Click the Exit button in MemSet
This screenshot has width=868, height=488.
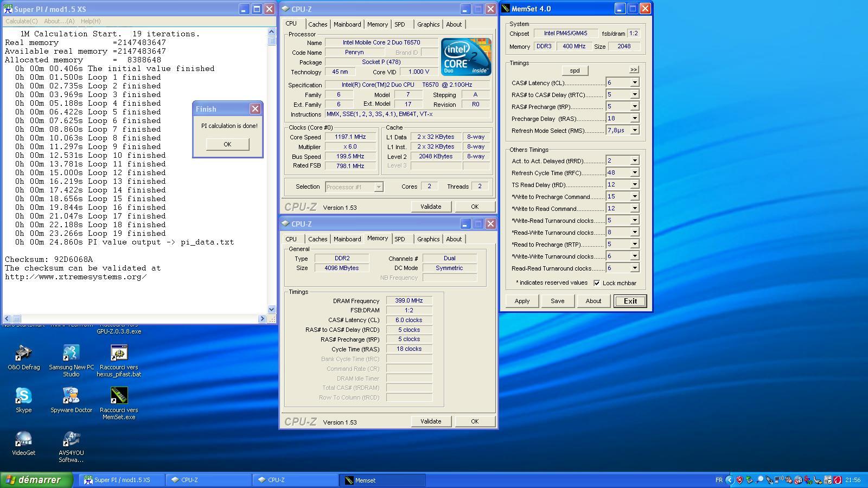tap(630, 301)
